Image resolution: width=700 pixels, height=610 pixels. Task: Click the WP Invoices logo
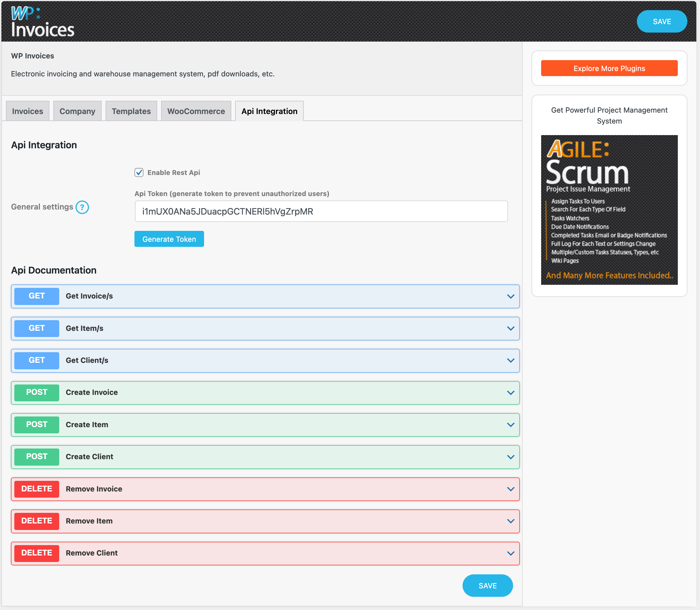pos(42,21)
